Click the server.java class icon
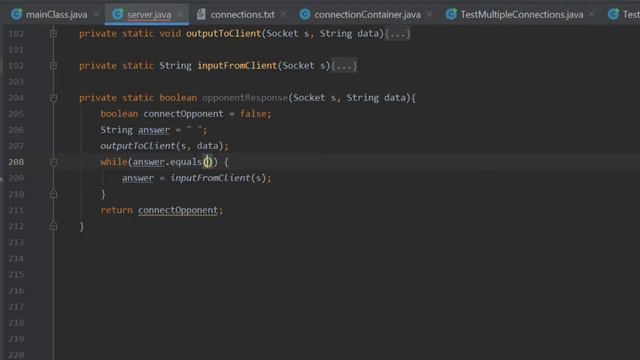This screenshot has height=360, width=640. (x=118, y=14)
